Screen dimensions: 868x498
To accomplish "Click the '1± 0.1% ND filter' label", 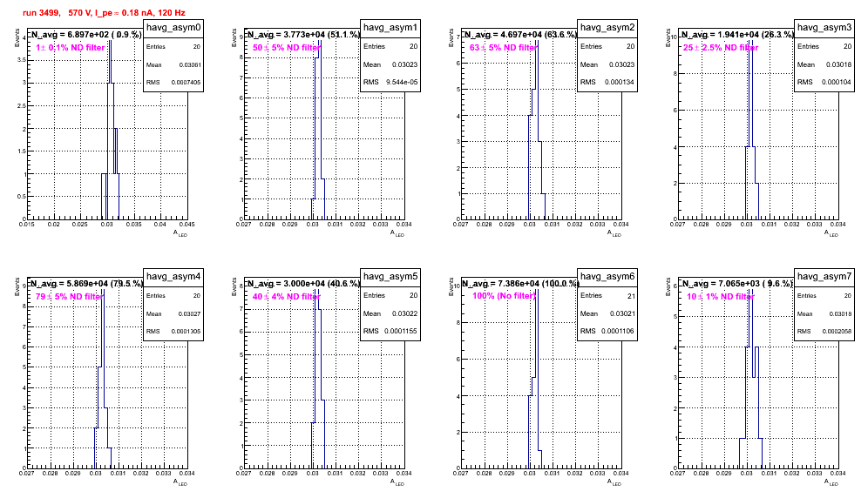I will [x=71, y=48].
